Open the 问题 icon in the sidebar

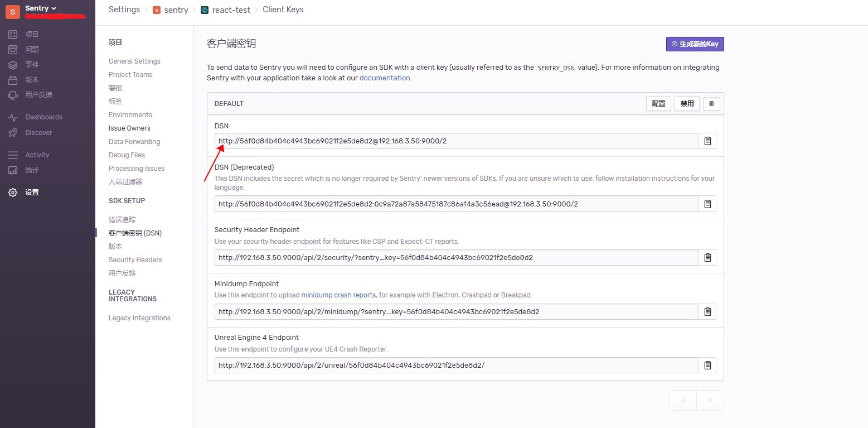coord(13,50)
